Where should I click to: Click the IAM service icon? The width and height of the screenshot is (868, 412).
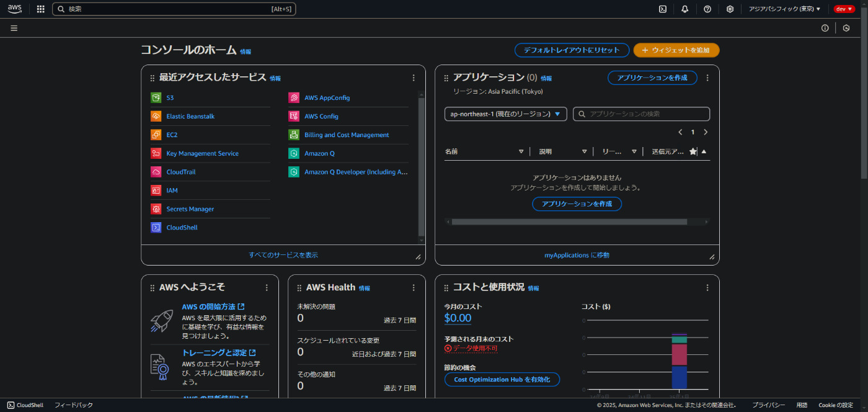[156, 190]
